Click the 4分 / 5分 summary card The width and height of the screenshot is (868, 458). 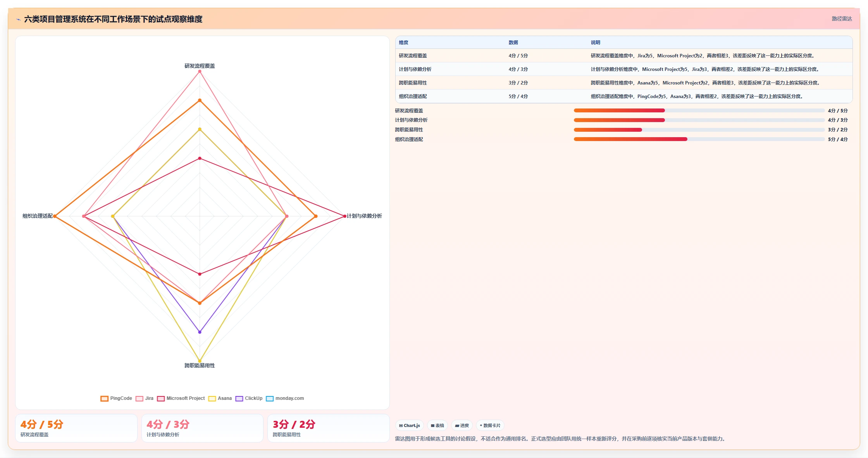coord(76,428)
